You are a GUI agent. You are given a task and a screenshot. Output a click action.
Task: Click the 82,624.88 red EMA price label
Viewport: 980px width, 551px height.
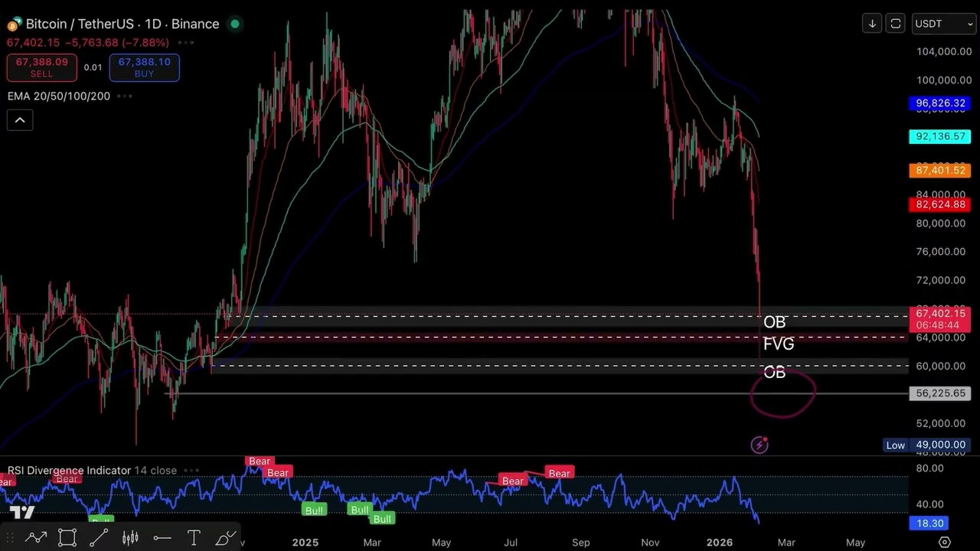[939, 204]
